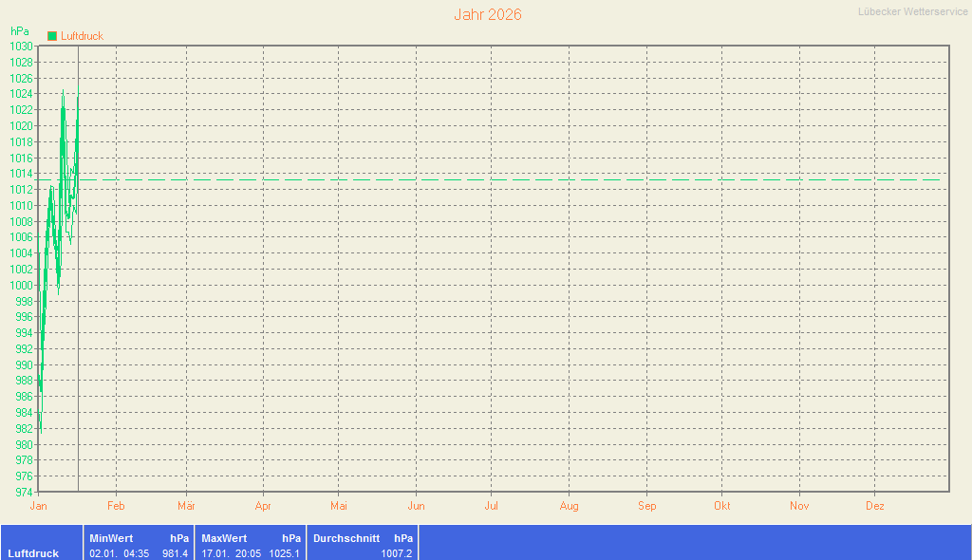
Task: Click the minimum value 981.4
Action: [x=175, y=553]
